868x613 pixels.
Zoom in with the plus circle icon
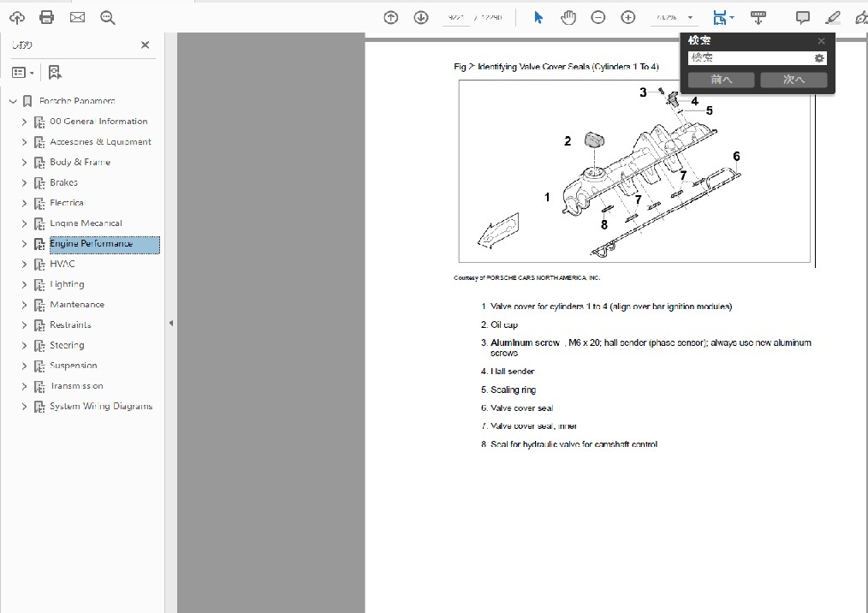pyautogui.click(x=628, y=17)
